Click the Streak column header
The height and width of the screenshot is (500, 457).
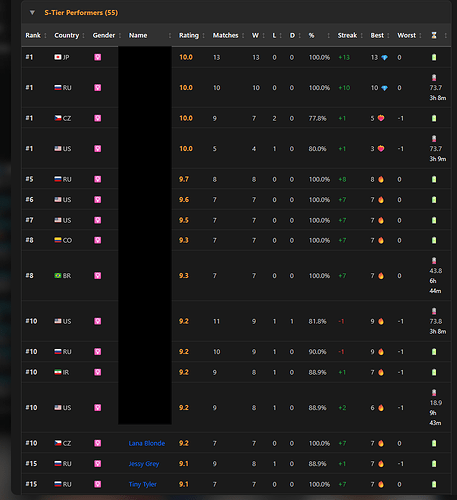point(347,35)
